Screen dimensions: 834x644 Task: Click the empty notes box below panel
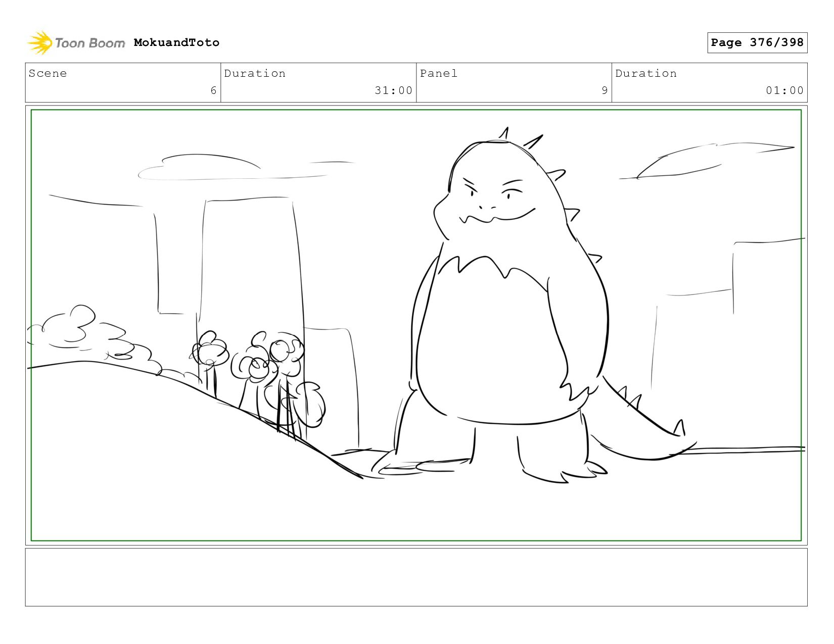(x=416, y=577)
